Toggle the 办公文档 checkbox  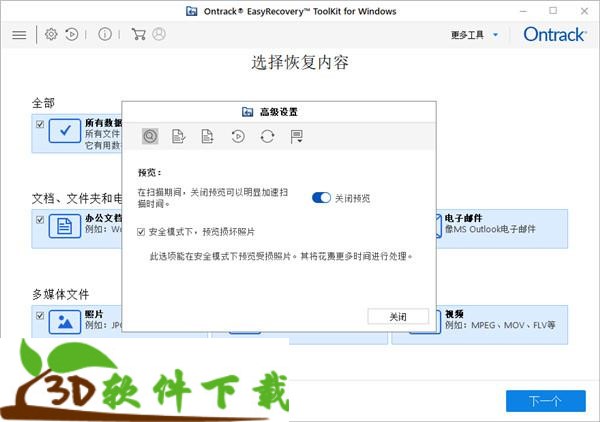pyautogui.click(x=40, y=220)
